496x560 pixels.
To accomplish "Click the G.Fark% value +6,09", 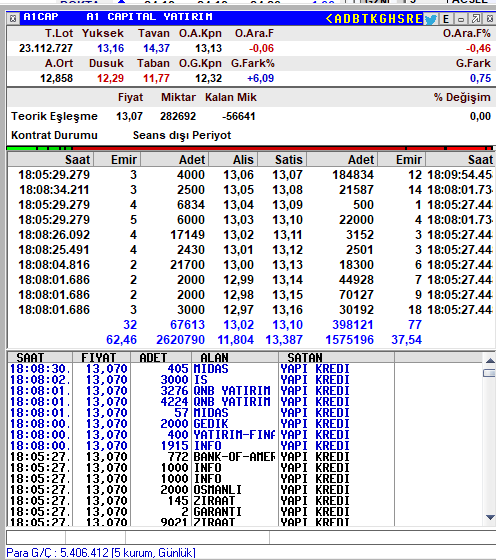I will pyautogui.click(x=261, y=78).
